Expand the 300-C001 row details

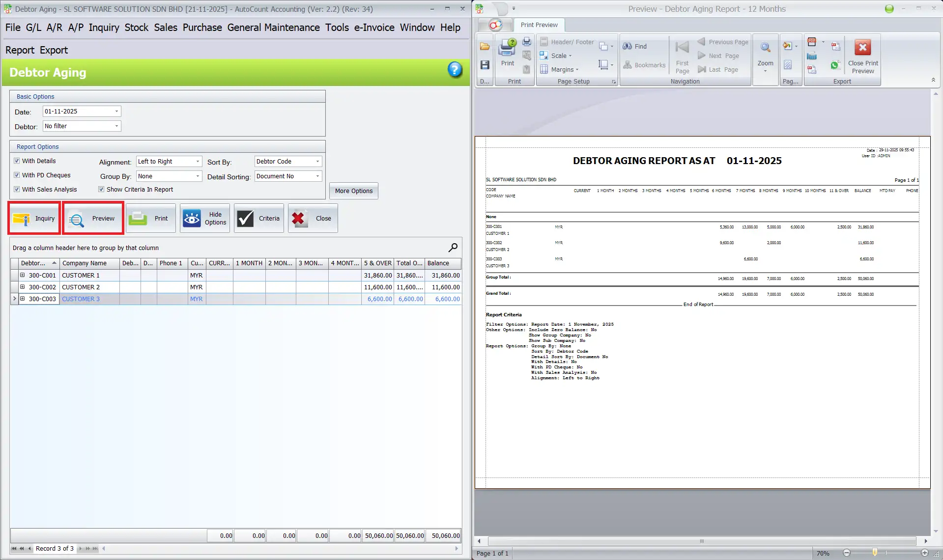tap(22, 275)
